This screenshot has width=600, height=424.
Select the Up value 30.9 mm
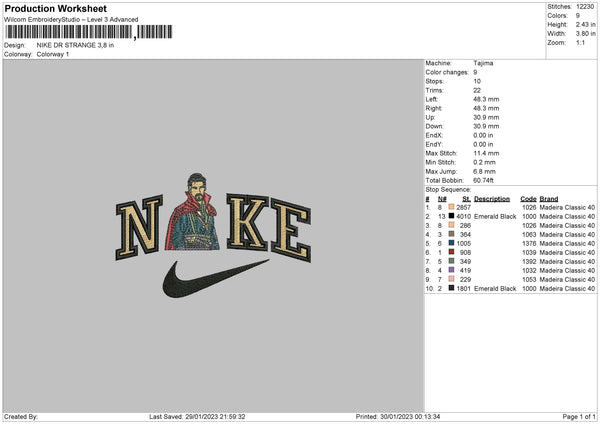[486, 117]
